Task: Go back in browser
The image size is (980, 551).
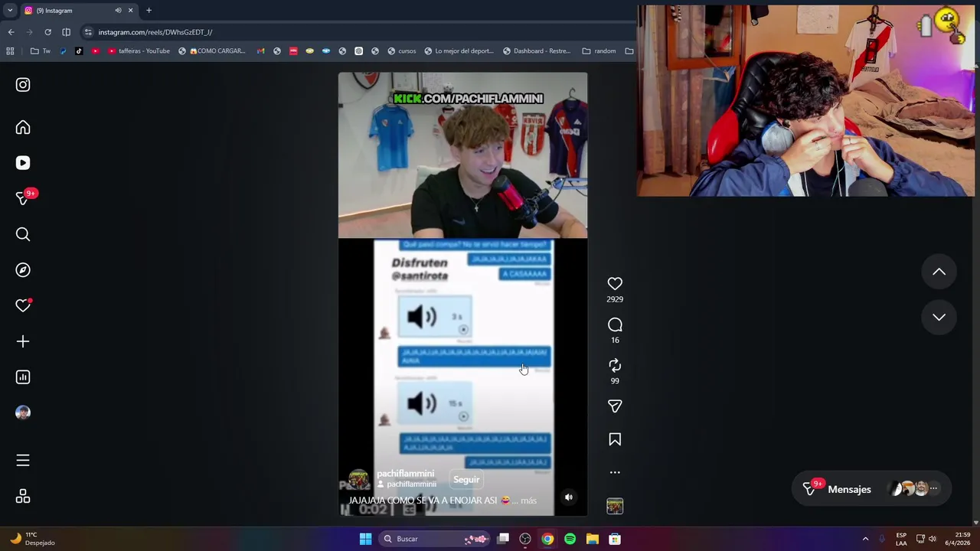Action: (x=11, y=32)
